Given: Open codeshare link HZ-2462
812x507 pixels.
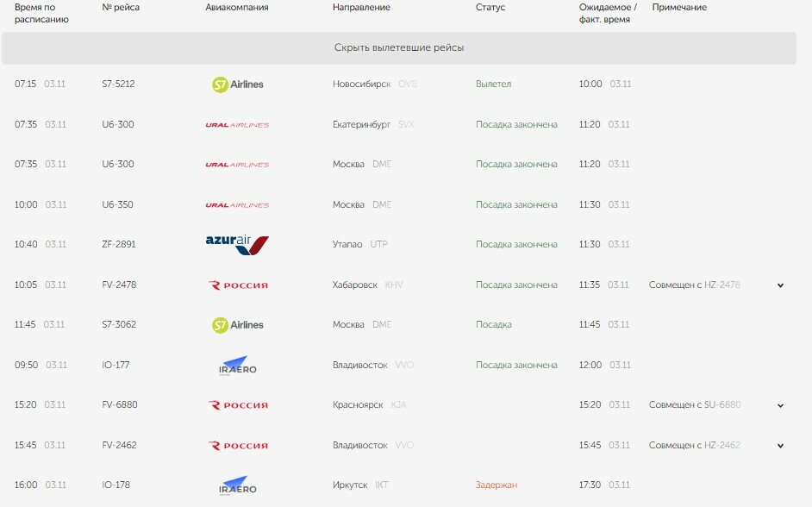Looking at the screenshot, I should (721, 446).
